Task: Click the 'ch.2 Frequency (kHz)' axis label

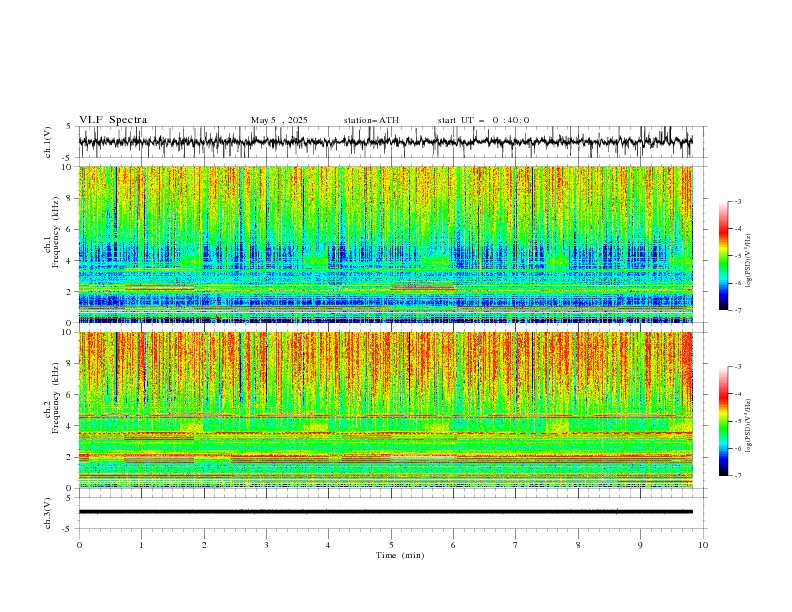Action: [x=52, y=397]
